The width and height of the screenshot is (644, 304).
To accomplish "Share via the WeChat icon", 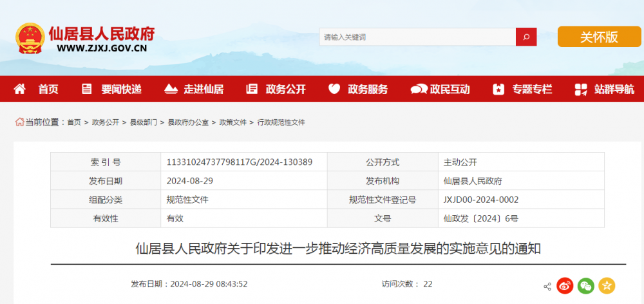I will tap(585, 285).
